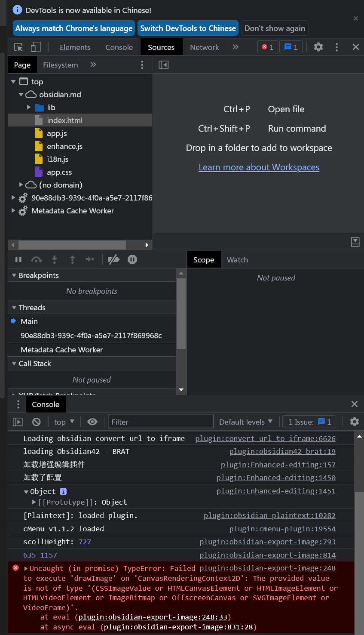Clear the console with the ban icon
This screenshot has width=364, height=635.
tap(37, 422)
